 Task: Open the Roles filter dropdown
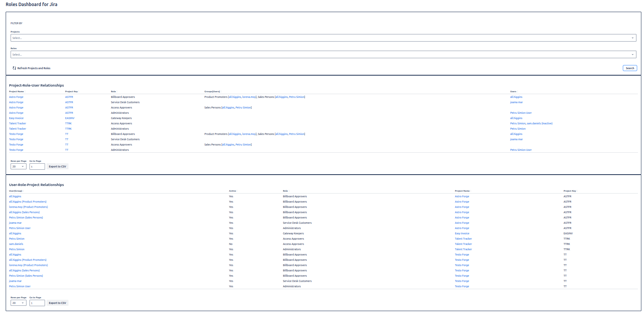click(323, 54)
